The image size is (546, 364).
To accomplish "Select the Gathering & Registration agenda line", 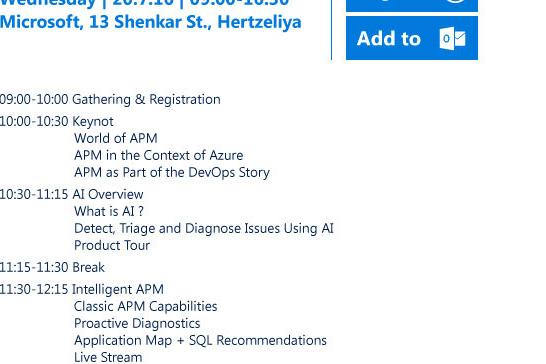I will click(110, 100).
